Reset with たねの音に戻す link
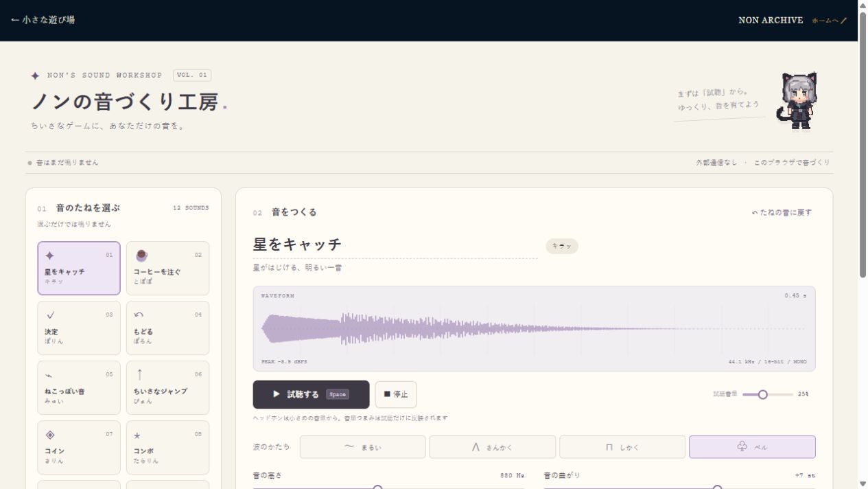The height and width of the screenshot is (489, 868). click(782, 212)
